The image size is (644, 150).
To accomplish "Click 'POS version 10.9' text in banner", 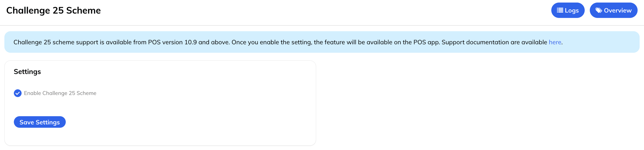I will pos(172,42).
